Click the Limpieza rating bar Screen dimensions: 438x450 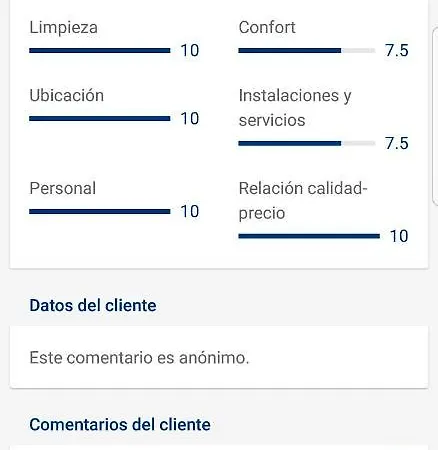(100, 51)
